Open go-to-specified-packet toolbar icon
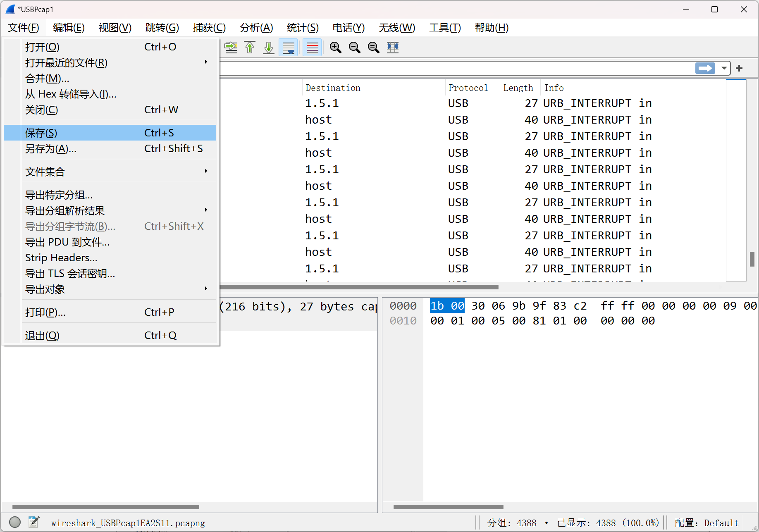Image resolution: width=759 pixels, height=532 pixels. point(231,48)
